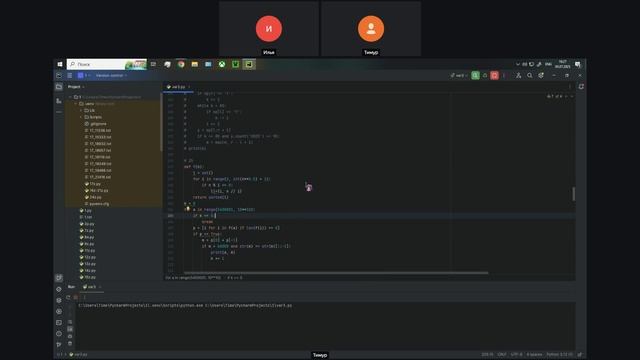Click the Тимур participant tile
The height and width of the screenshot is (360, 640).
pos(371,29)
